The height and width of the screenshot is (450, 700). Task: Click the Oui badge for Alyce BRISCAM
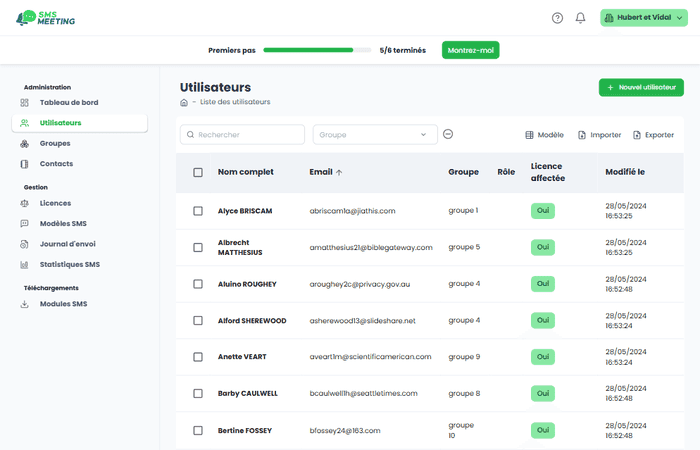point(543,211)
